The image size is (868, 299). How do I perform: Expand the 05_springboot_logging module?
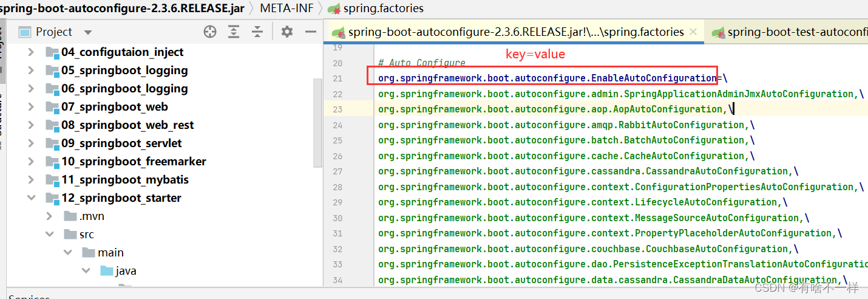click(x=31, y=70)
